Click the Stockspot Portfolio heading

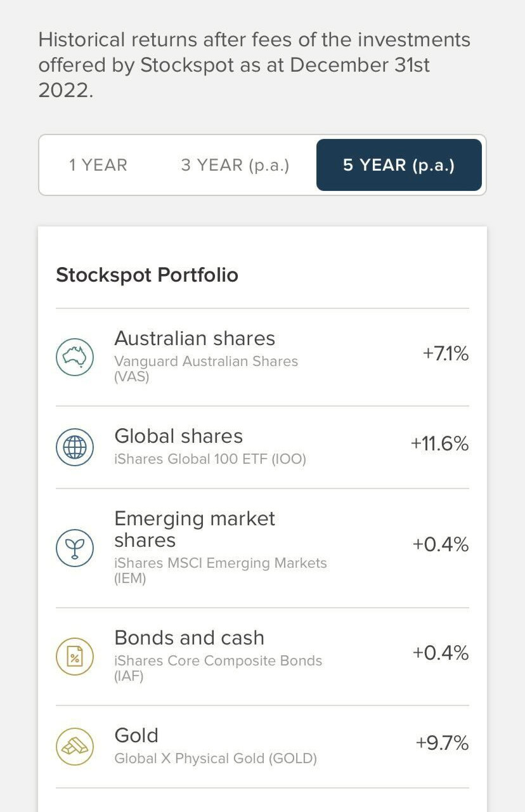pyautogui.click(x=147, y=275)
